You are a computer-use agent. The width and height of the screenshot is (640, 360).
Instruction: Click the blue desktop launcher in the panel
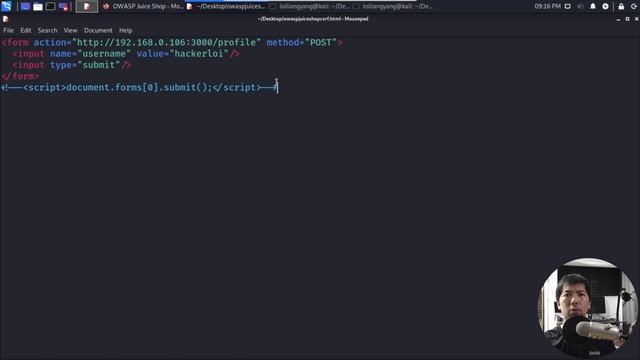point(25,7)
